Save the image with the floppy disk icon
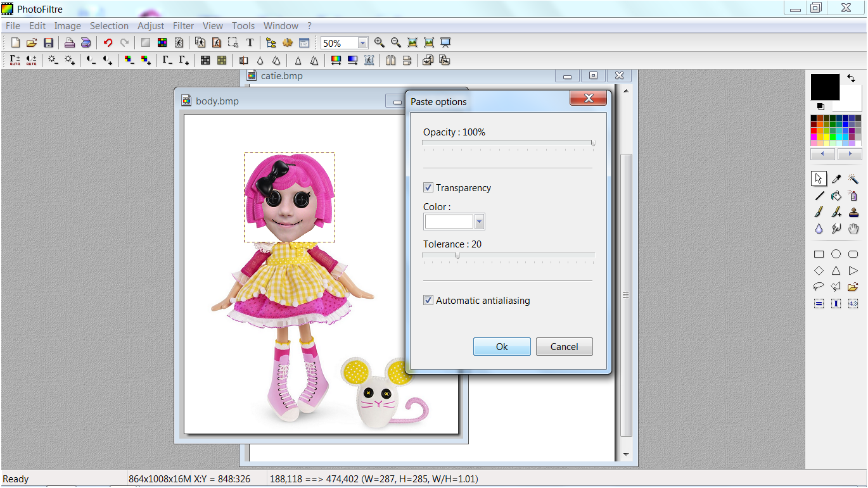 coord(48,42)
